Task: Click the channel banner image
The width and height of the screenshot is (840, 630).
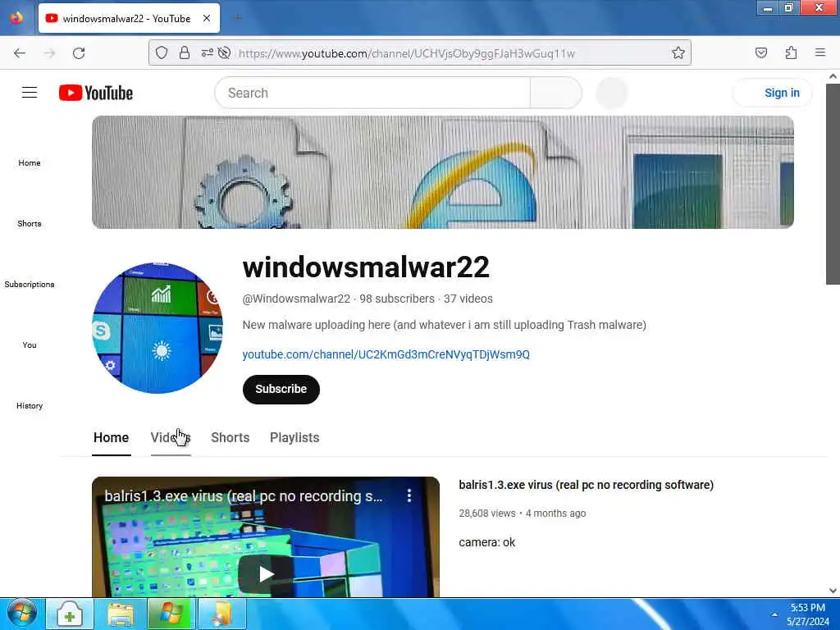Action: click(x=442, y=172)
